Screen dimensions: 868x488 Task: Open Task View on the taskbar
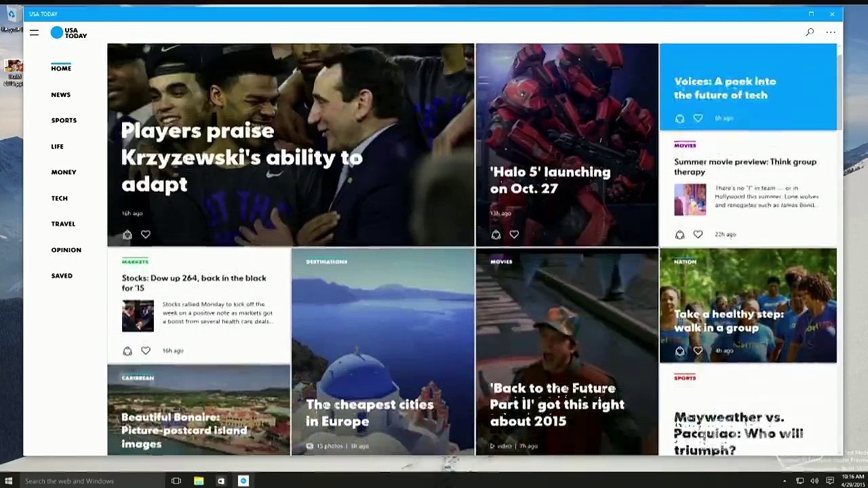[176, 481]
